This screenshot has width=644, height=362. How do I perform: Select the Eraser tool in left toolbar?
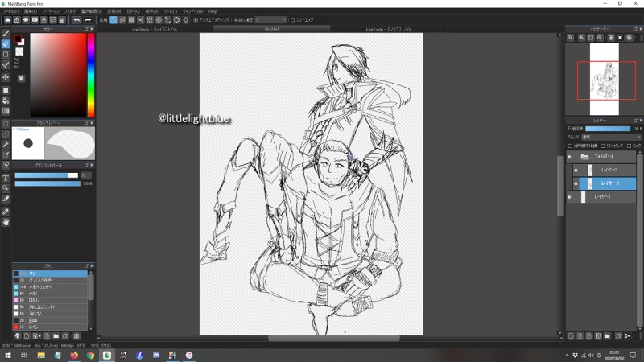[6, 44]
